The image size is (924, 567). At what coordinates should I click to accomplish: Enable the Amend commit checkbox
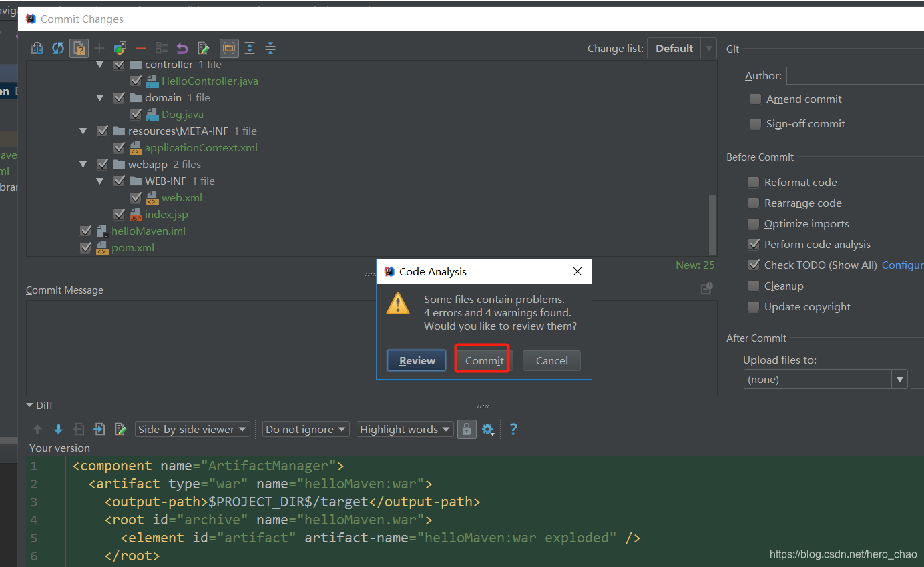pos(756,99)
